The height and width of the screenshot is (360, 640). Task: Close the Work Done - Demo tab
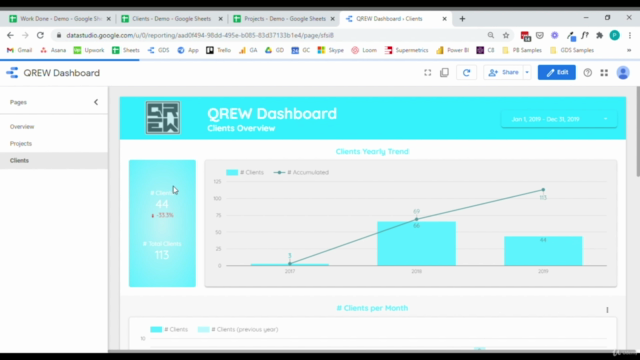[x=109, y=19]
